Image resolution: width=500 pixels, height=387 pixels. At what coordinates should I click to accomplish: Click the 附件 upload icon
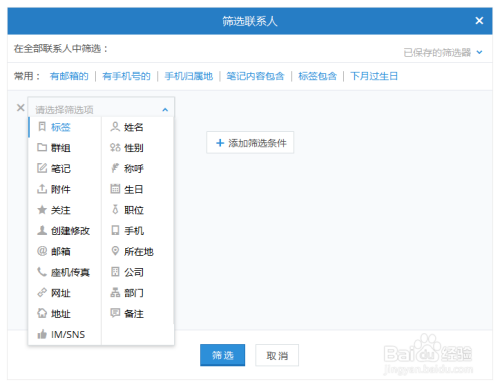[42, 189]
